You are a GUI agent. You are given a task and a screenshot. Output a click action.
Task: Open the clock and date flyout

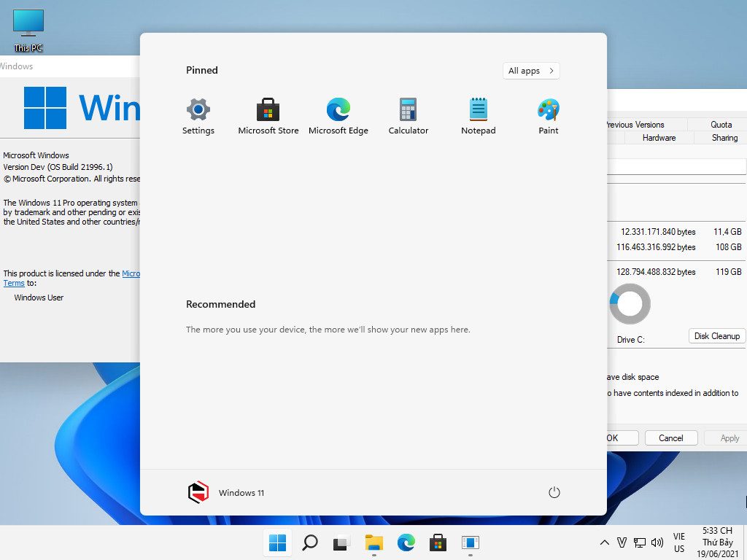pyautogui.click(x=718, y=542)
